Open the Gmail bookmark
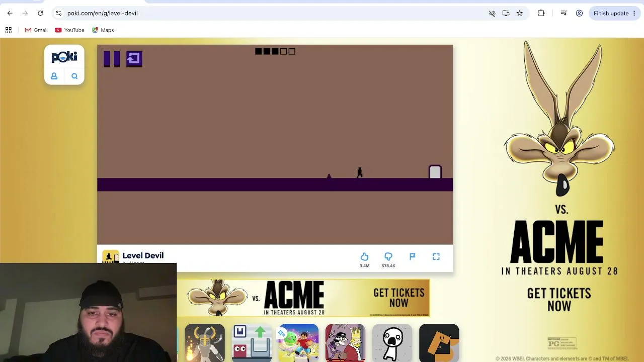 [x=36, y=30]
